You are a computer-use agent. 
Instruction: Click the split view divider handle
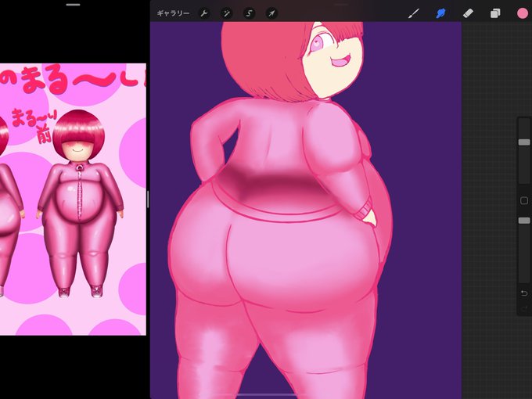[148, 199]
